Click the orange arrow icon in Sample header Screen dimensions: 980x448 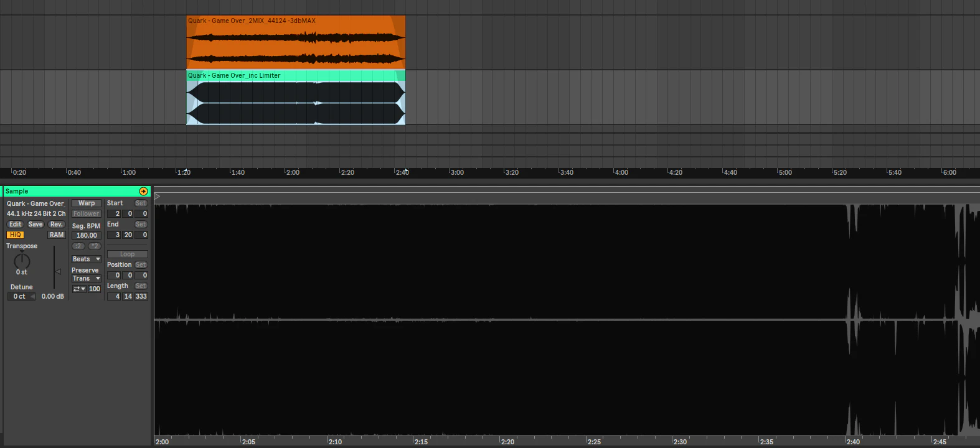143,192
